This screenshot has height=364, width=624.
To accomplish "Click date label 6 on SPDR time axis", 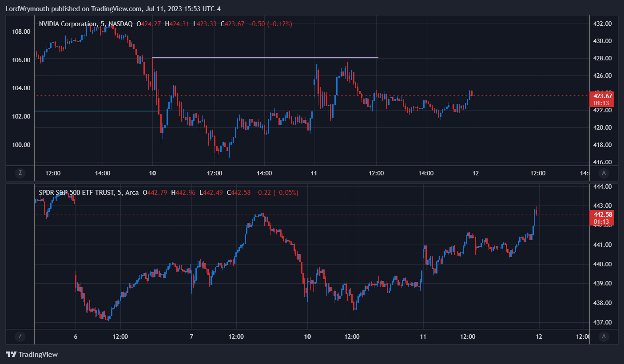I will (76, 336).
